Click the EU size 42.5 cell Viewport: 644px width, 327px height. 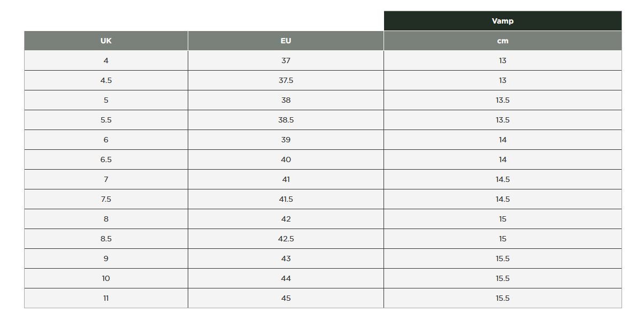pos(286,239)
